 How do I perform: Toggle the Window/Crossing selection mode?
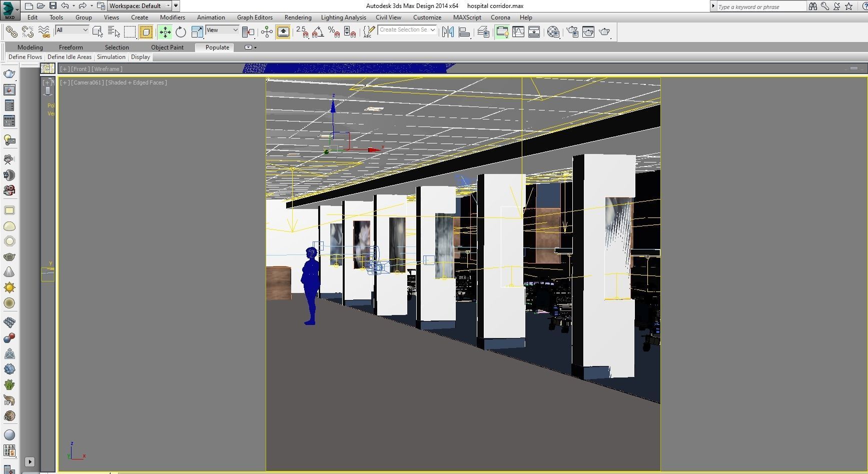click(x=146, y=32)
